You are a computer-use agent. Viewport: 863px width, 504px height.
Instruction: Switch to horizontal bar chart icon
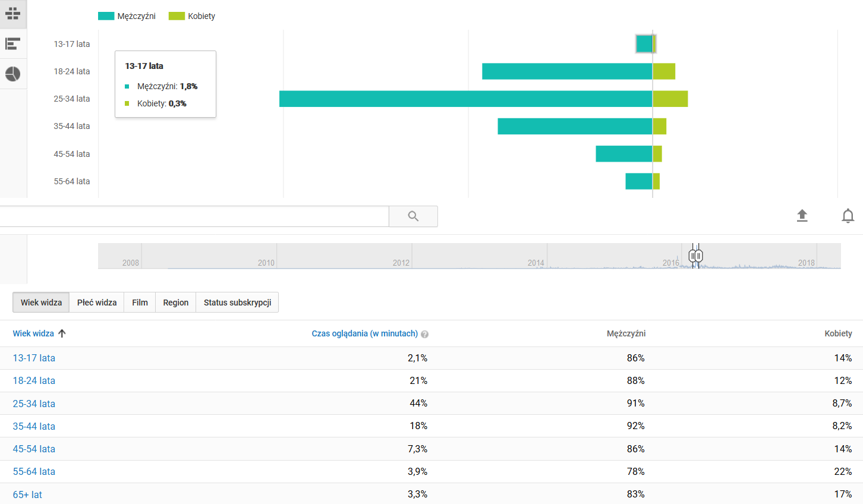(x=13, y=44)
